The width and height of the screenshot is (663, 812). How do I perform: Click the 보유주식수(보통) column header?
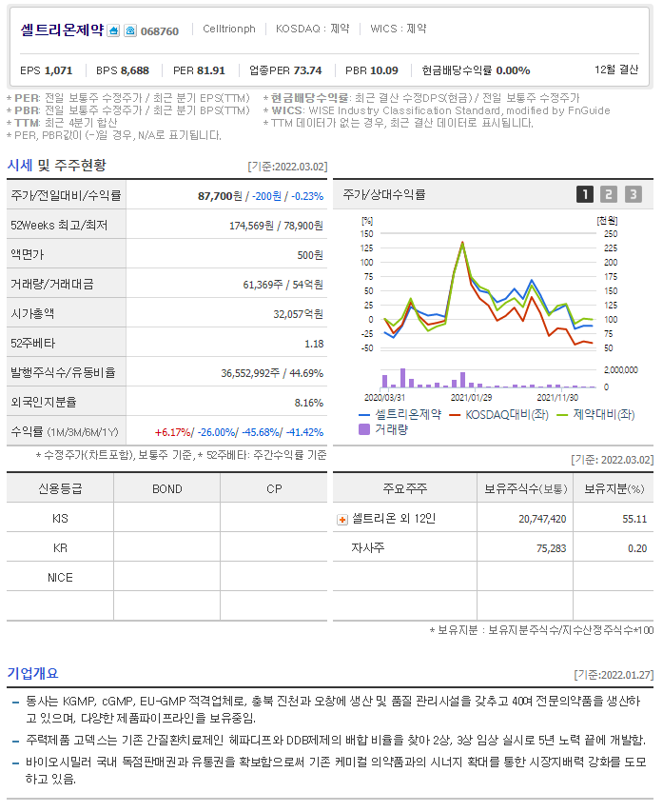coord(525,489)
